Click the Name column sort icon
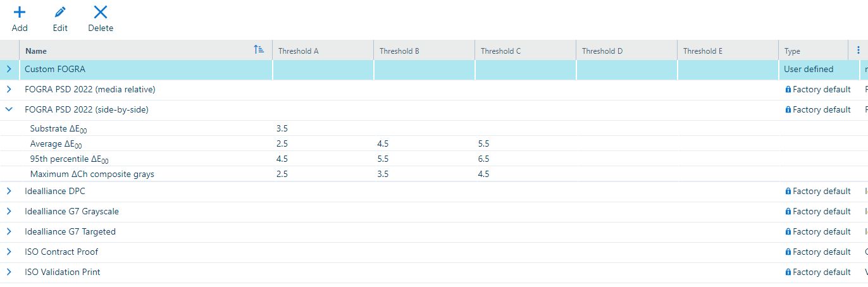Screen dimensions: 868x287 point(258,51)
